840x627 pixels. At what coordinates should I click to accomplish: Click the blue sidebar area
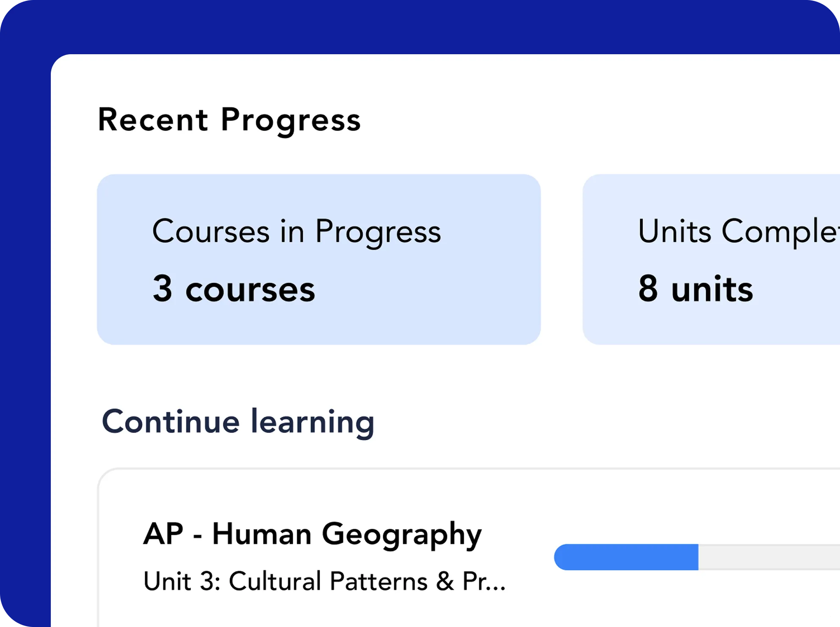click(25, 313)
